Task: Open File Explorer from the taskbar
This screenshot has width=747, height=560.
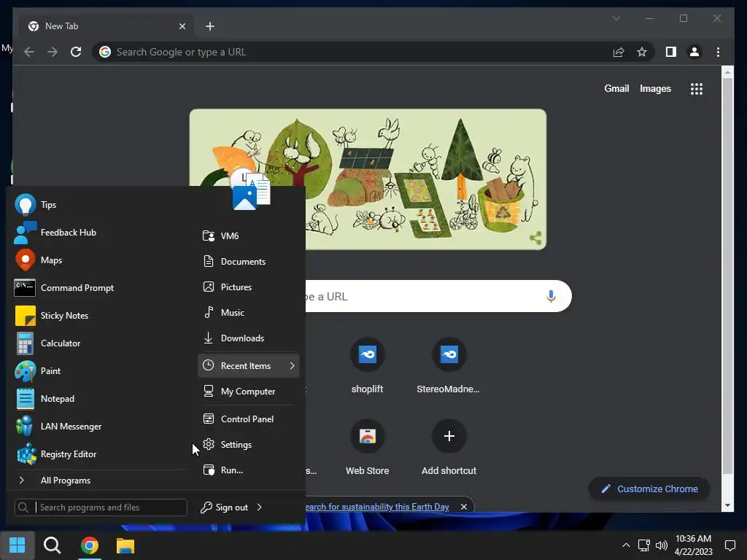Action: pyautogui.click(x=125, y=545)
